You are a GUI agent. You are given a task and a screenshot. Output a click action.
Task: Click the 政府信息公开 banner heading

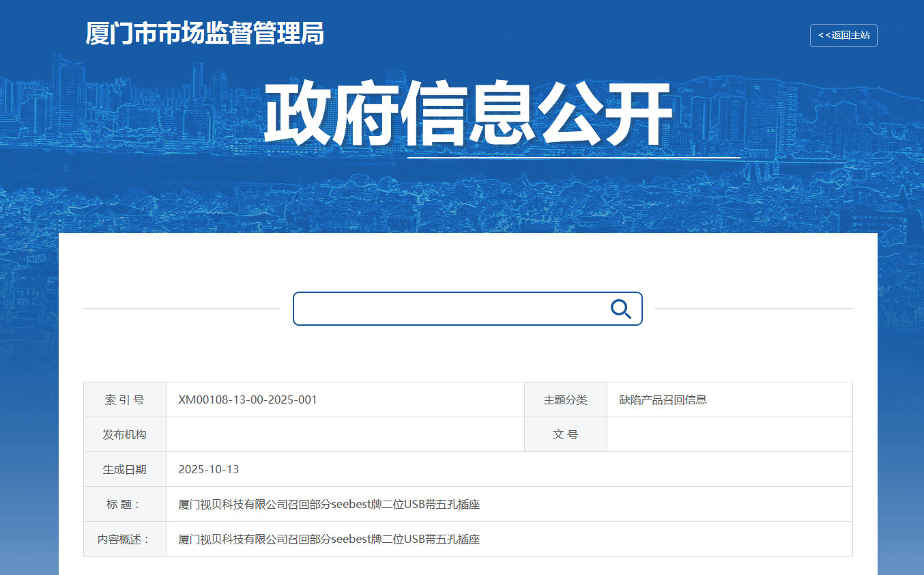468,115
